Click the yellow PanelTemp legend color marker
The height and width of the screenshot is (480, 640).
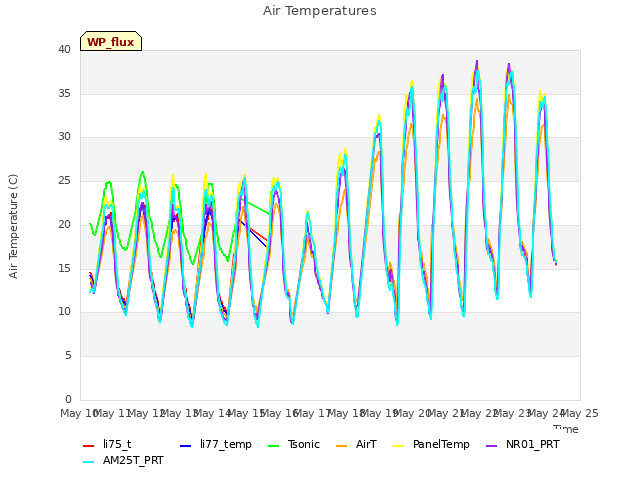(x=398, y=445)
